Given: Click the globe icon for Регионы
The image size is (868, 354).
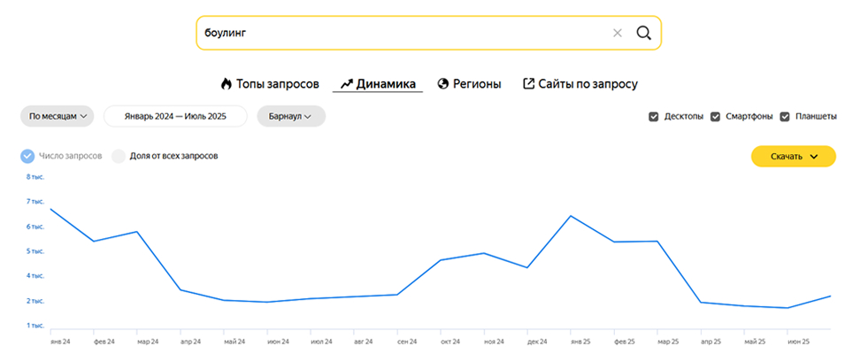Looking at the screenshot, I should point(443,84).
